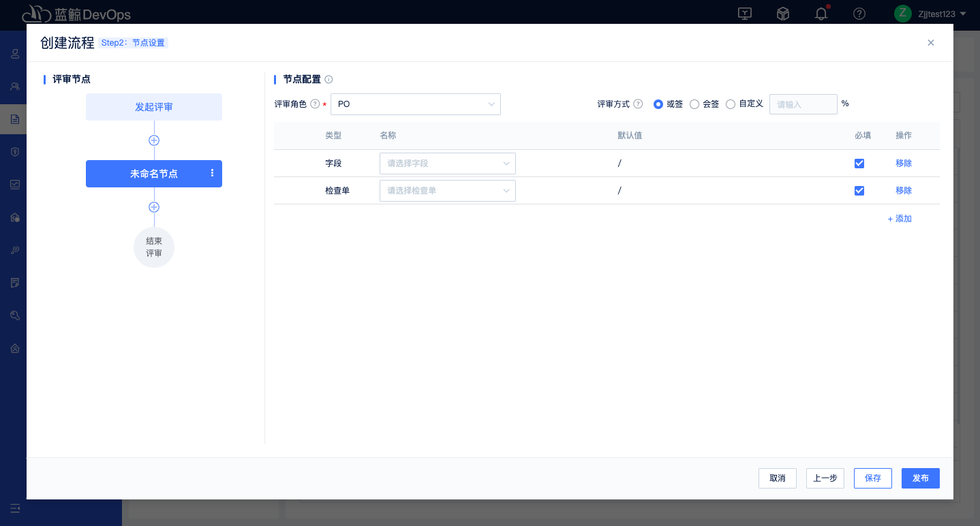The height and width of the screenshot is (526, 980).
Task: Click the 评审节点 section heading
Action: click(x=72, y=79)
